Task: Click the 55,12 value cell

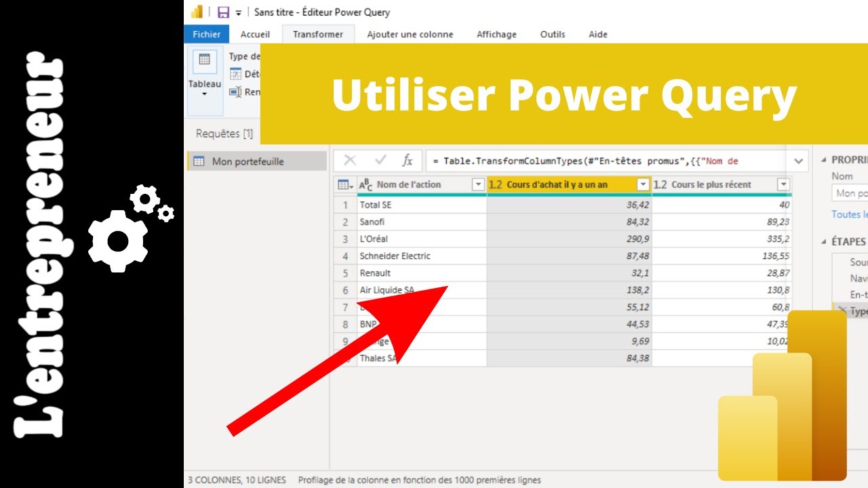Action: tap(569, 307)
